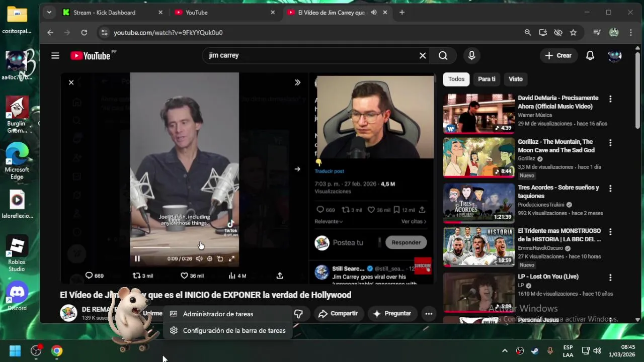
Task: Click the address bar URL
Action: (168, 33)
